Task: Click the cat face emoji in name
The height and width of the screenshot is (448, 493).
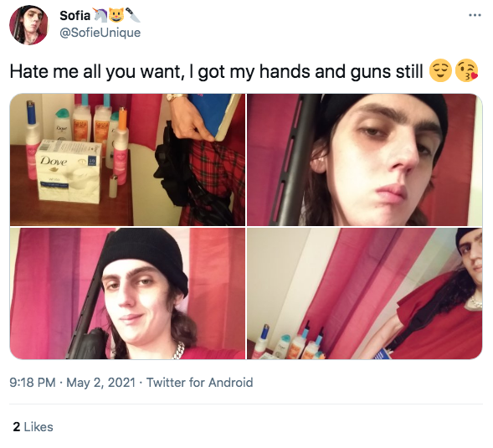Action: tap(116, 15)
